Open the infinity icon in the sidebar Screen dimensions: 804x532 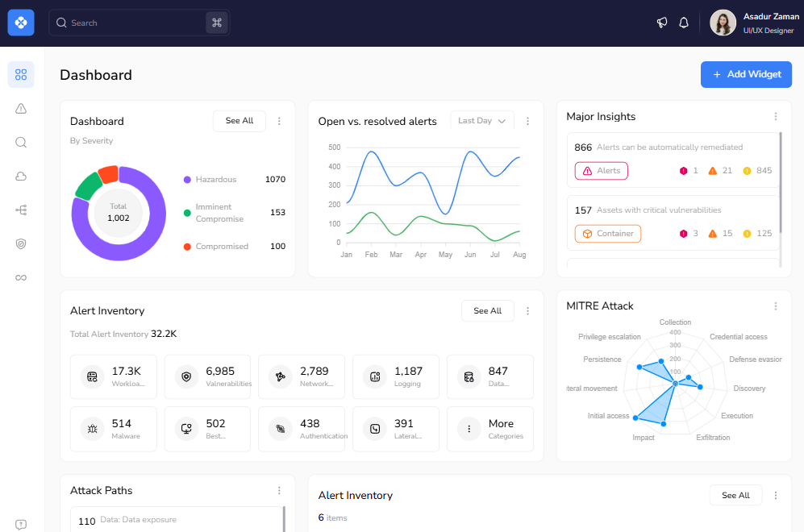21,277
